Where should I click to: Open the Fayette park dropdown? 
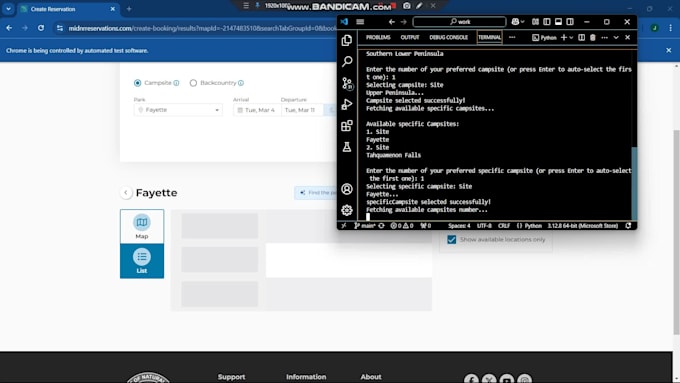[178, 110]
